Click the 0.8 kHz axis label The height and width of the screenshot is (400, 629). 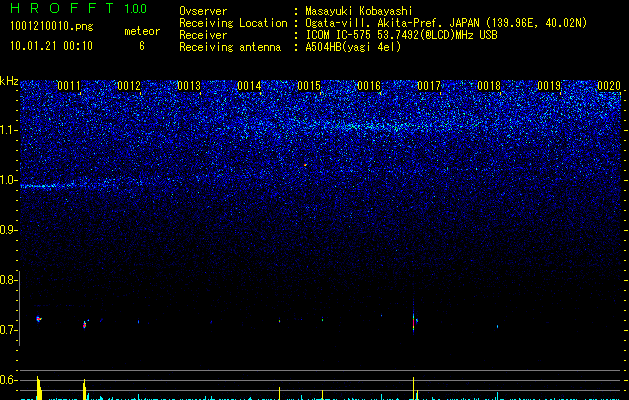coord(6,280)
